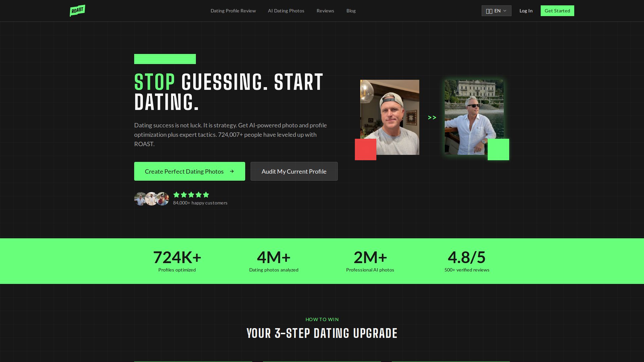Open the before photo with cap
644x362 pixels.
pyautogui.click(x=390, y=117)
